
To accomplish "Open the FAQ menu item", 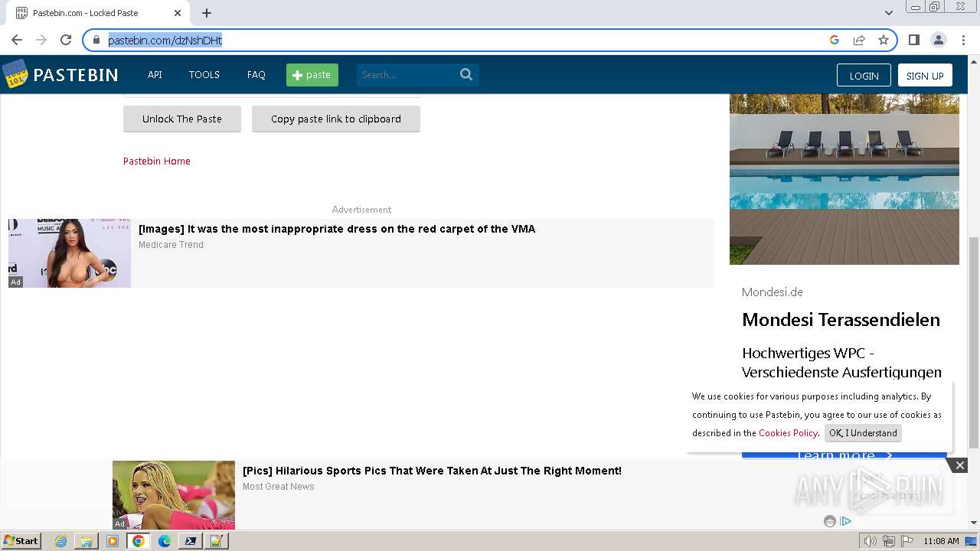I will [x=256, y=74].
